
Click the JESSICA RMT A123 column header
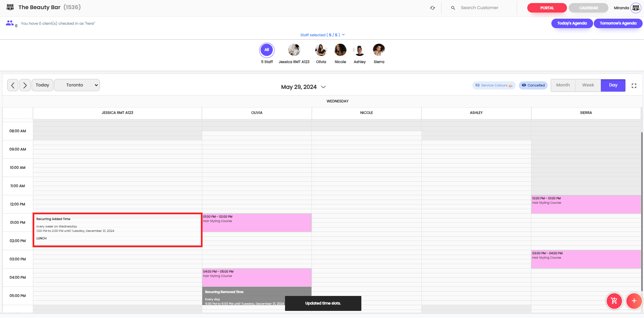pyautogui.click(x=117, y=113)
